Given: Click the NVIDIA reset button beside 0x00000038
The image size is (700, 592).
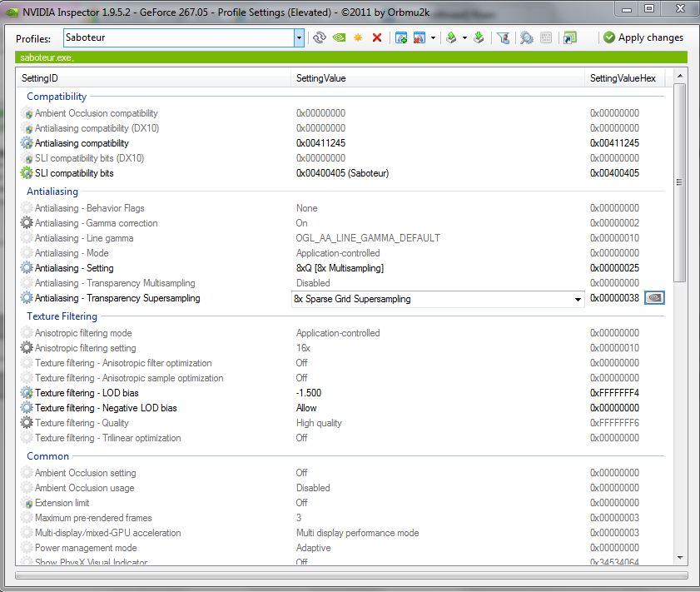Looking at the screenshot, I should tap(654, 298).
